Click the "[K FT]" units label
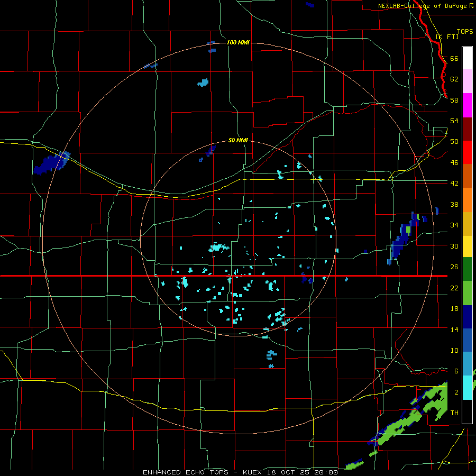Screen dimensions: 476x476 pyautogui.click(x=447, y=36)
